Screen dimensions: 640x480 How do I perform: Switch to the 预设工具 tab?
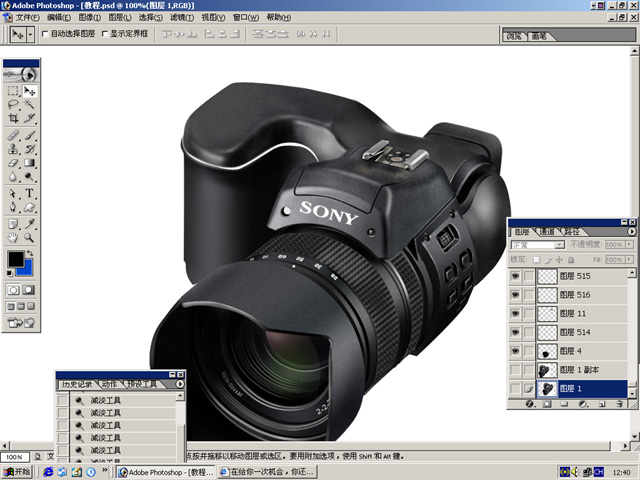point(142,384)
